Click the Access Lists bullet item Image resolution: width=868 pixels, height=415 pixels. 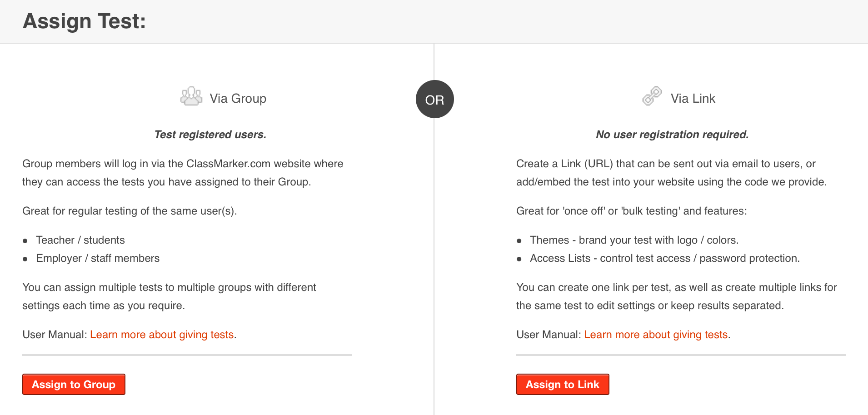[664, 258]
